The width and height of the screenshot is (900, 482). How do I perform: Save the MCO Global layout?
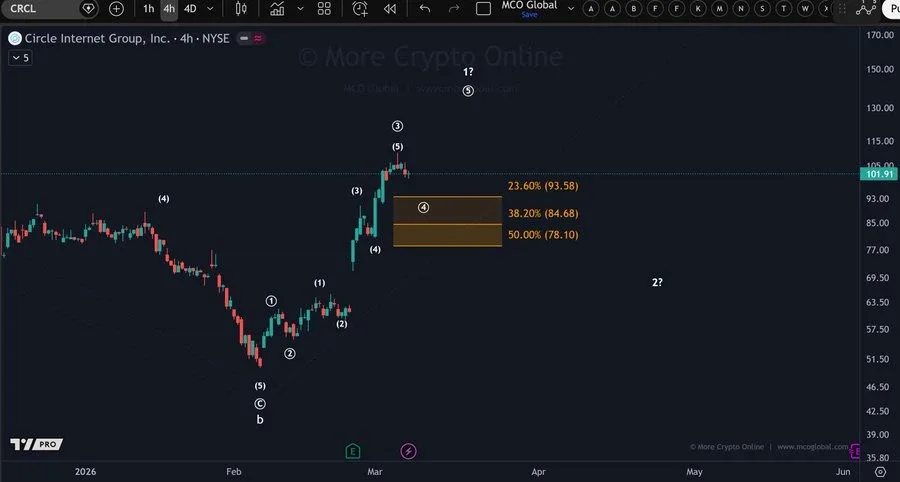click(x=529, y=15)
